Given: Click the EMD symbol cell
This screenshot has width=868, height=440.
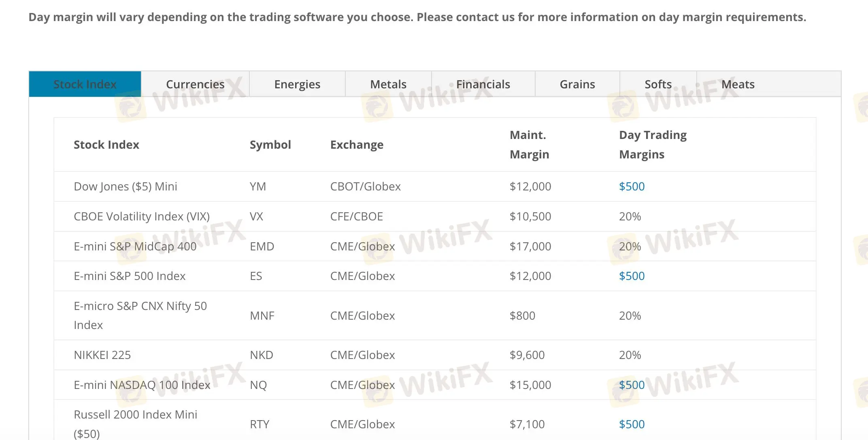Looking at the screenshot, I should coord(262,246).
